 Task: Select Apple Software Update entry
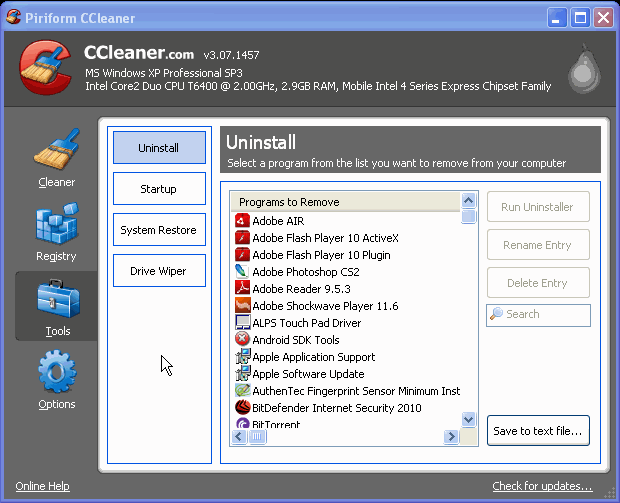point(308,374)
